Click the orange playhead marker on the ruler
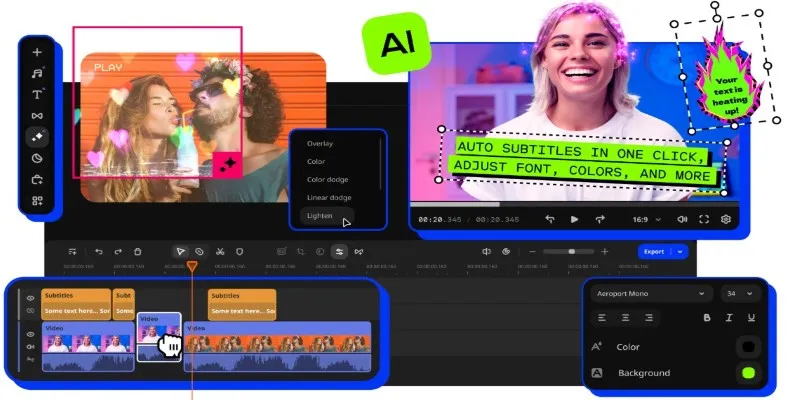The width and height of the screenshot is (800, 400). point(192,266)
